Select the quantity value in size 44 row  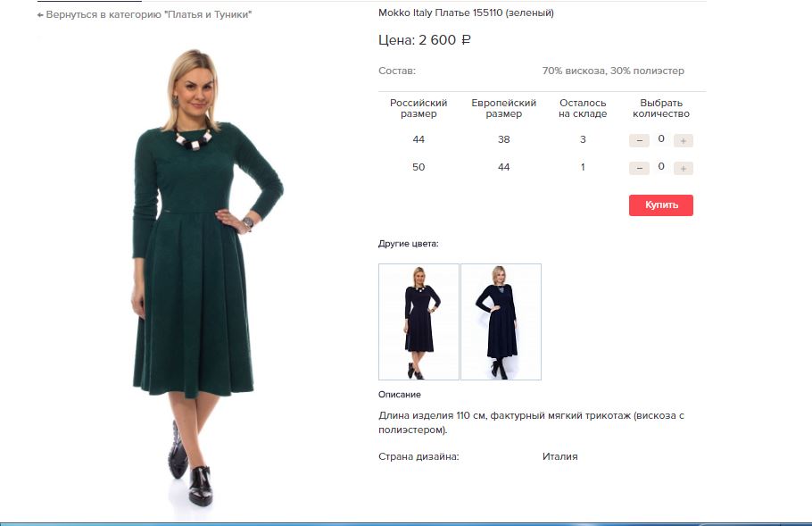[x=661, y=138]
